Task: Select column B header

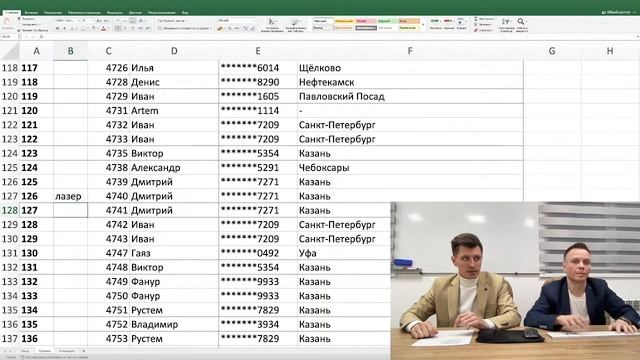Action: pos(70,51)
